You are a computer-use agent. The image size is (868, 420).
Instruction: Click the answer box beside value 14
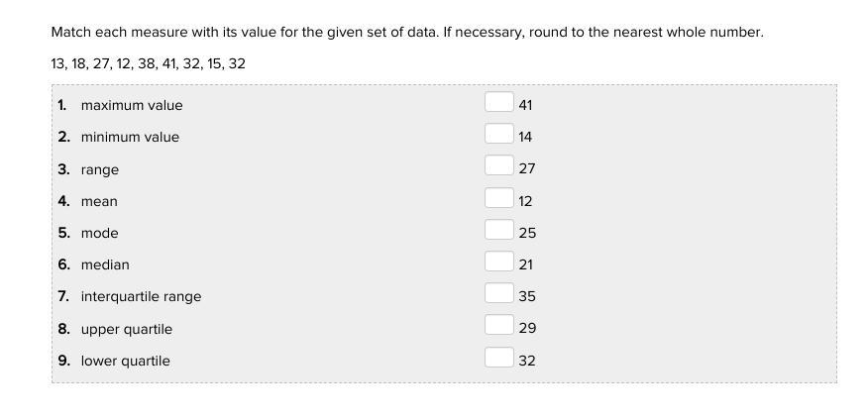(498, 135)
